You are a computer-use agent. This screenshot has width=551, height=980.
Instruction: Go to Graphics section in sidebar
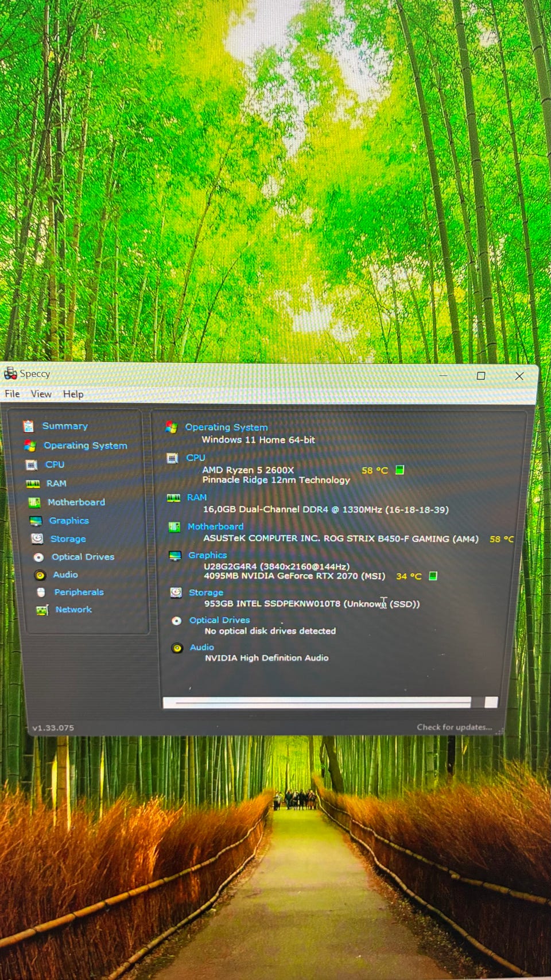(69, 521)
